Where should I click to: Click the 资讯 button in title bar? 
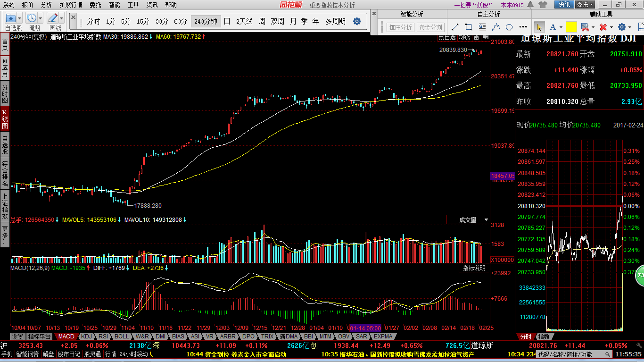(564, 5)
